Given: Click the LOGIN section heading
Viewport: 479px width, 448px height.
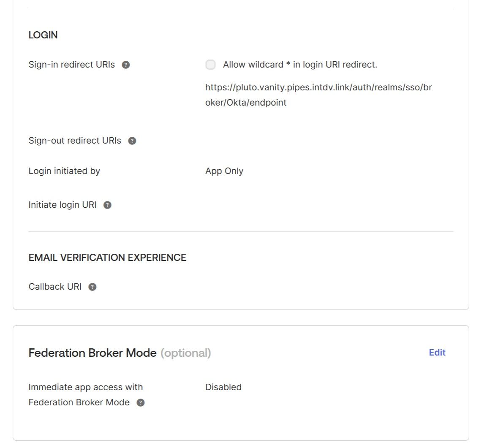Looking at the screenshot, I should pos(43,35).
